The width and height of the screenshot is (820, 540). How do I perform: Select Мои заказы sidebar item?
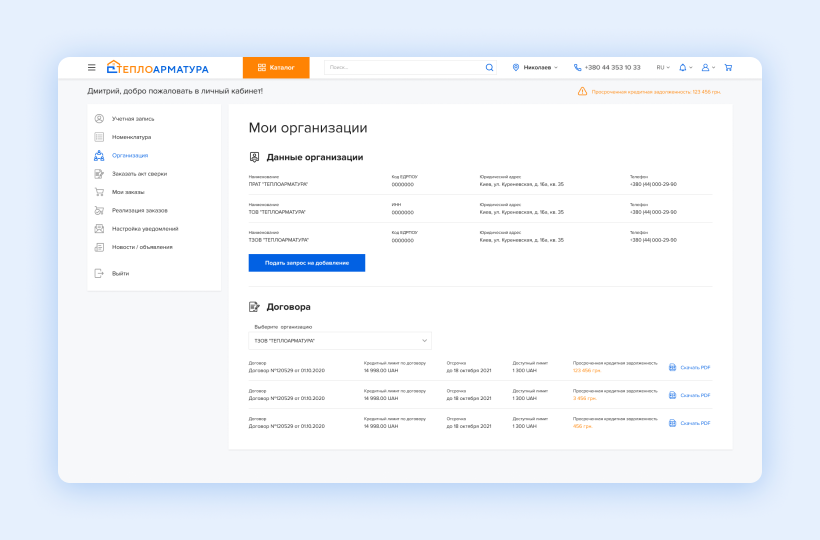128,192
